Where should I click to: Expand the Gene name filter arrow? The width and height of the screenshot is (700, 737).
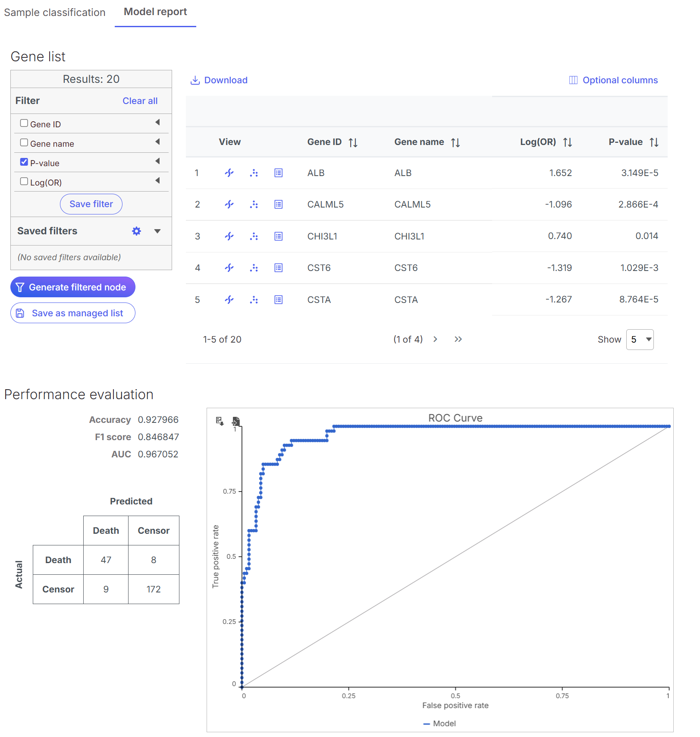tap(157, 142)
